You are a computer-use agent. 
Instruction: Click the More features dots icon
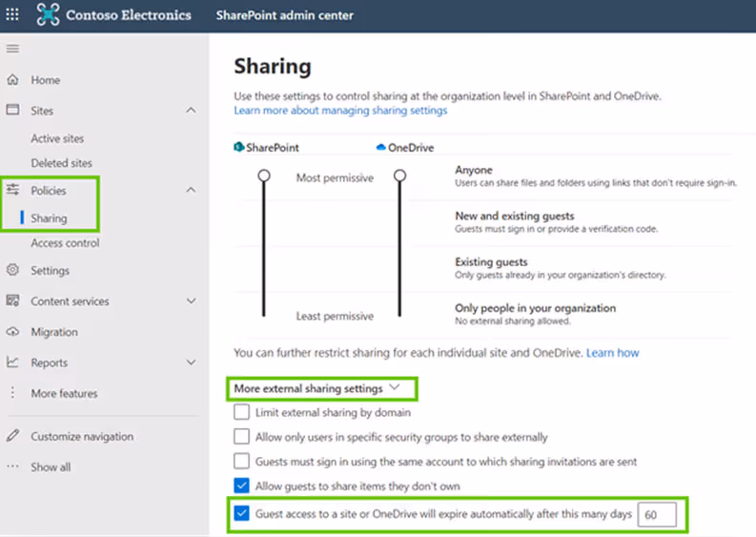[12, 393]
